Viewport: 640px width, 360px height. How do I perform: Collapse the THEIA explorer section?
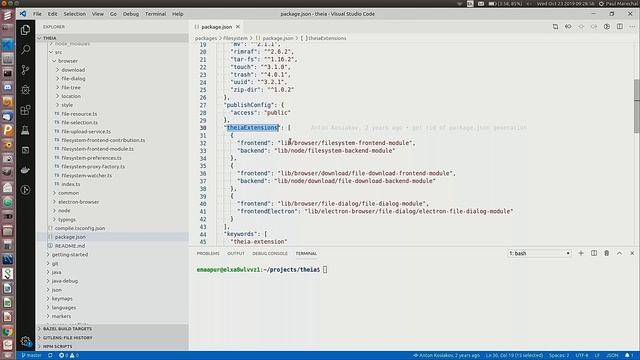tap(113, 38)
